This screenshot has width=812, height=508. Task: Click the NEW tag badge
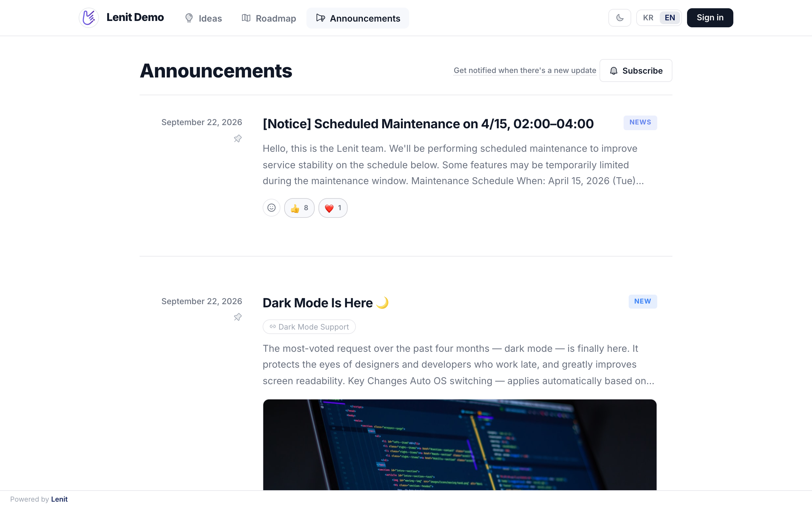643,301
